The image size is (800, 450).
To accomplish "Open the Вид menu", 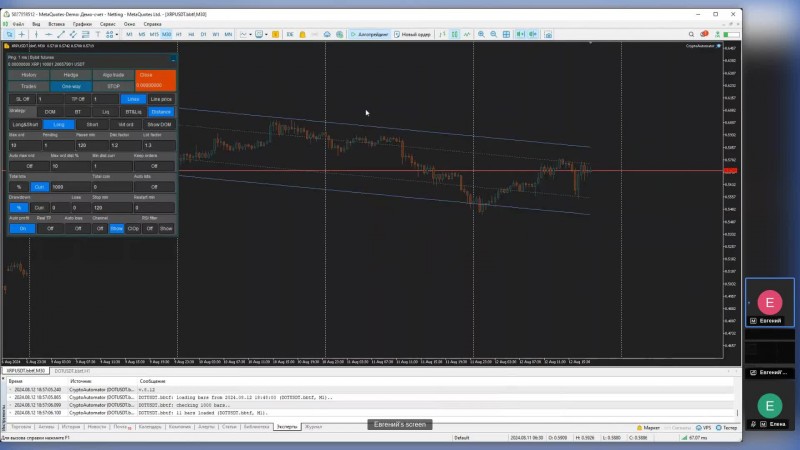I will [x=36, y=24].
